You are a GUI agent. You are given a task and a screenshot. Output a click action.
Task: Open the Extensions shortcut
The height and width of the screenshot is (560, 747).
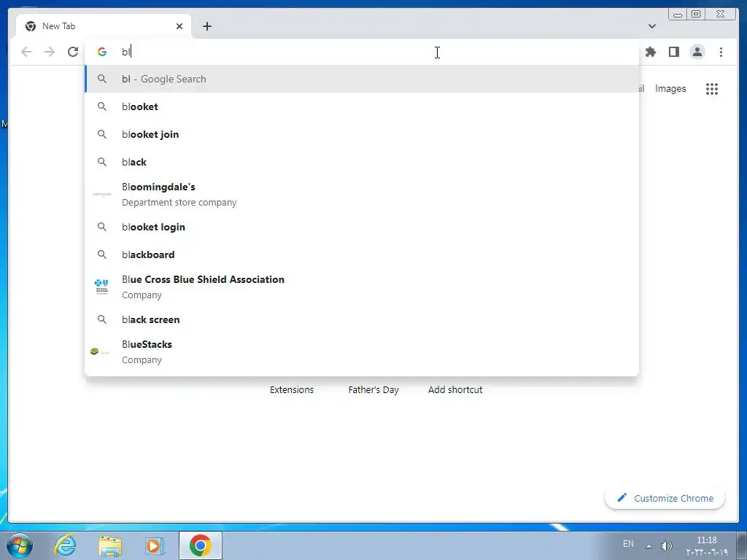click(292, 390)
